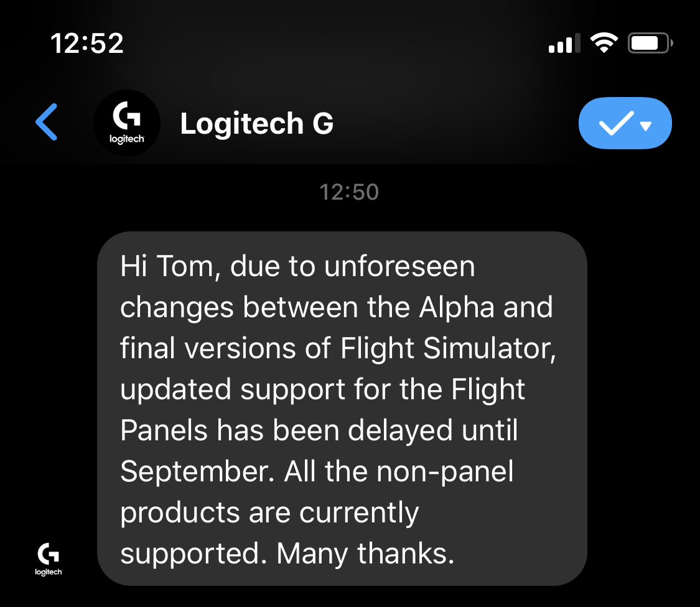
Task: Expand the dropdown arrow beside the checkmark
Action: (x=646, y=126)
